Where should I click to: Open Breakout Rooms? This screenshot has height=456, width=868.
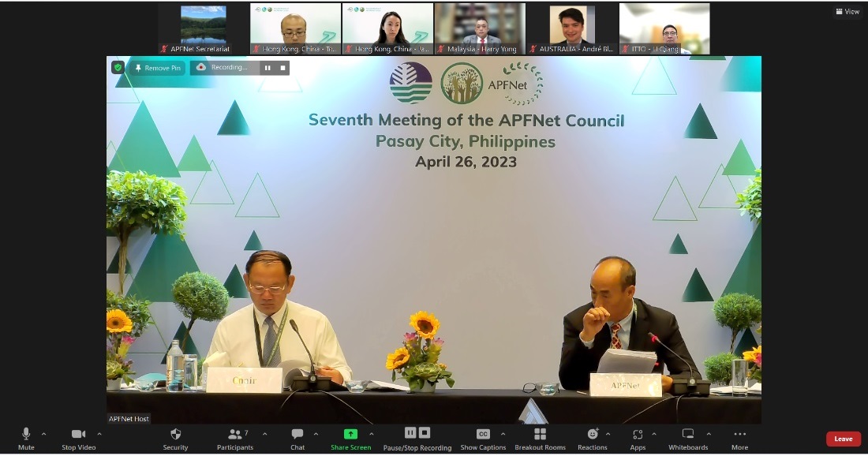[x=540, y=438]
